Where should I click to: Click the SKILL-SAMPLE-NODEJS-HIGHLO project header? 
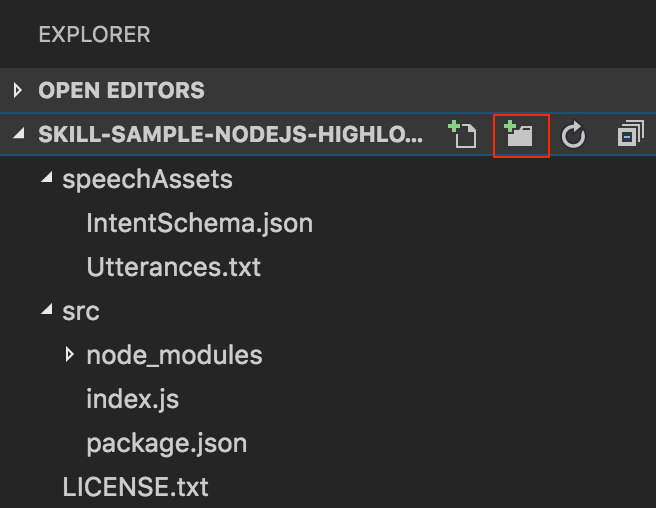pyautogui.click(x=230, y=136)
